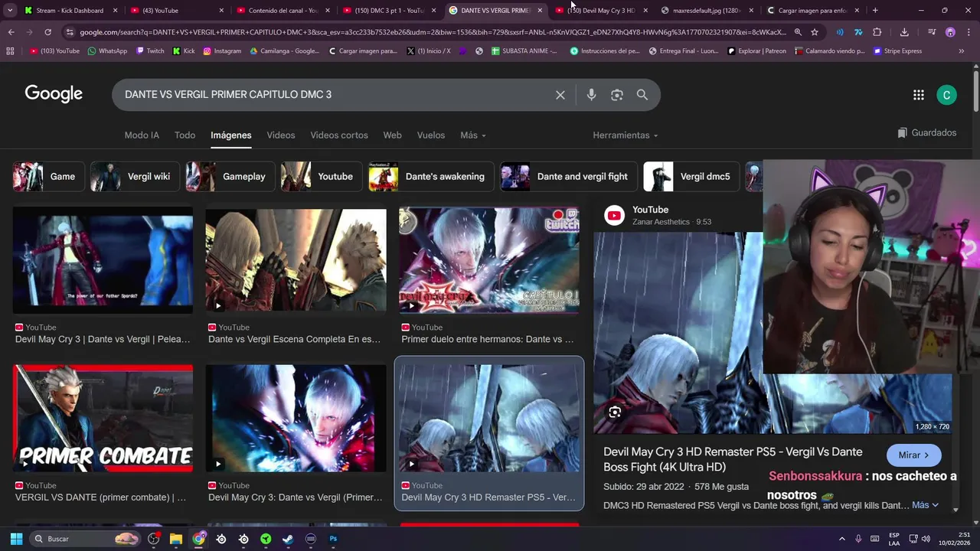The image size is (980, 551).
Task: Open the PRIMER COMBATE Vergil thumbnail
Action: pyautogui.click(x=103, y=418)
